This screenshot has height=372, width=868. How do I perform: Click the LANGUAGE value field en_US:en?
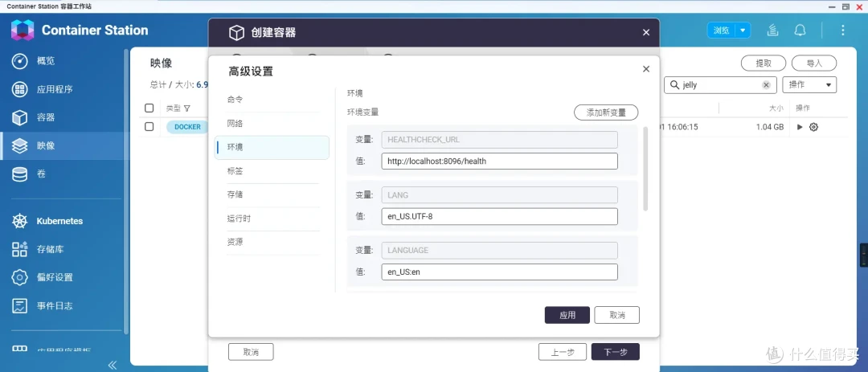coord(499,272)
